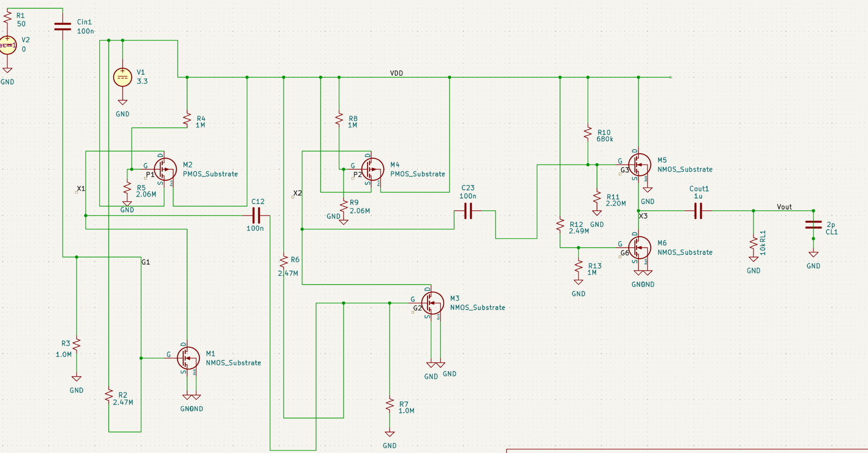This screenshot has width=868, height=453.
Task: Click the R9 resistor symbol
Action: 344,206
